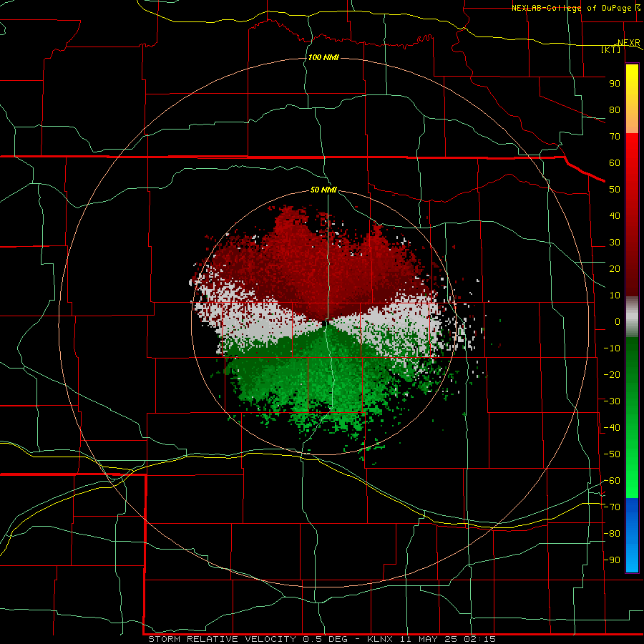Click the 50 NMI range ring label

coord(323,190)
